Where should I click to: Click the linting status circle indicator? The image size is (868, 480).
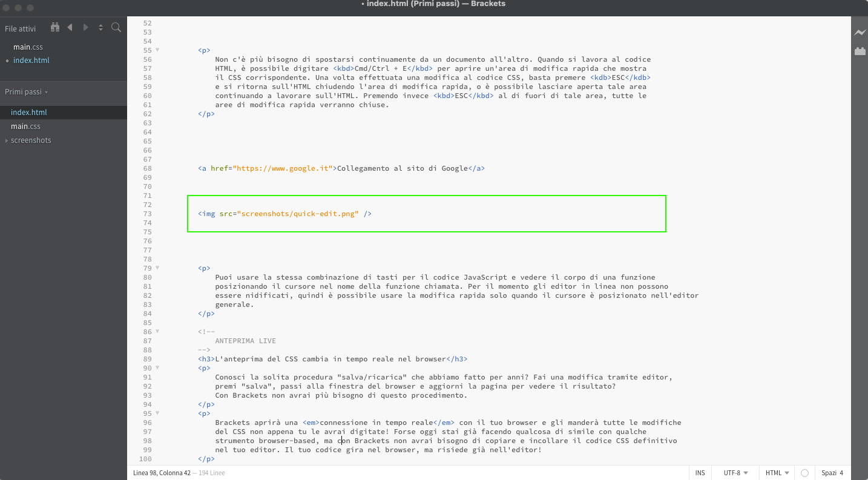click(804, 473)
